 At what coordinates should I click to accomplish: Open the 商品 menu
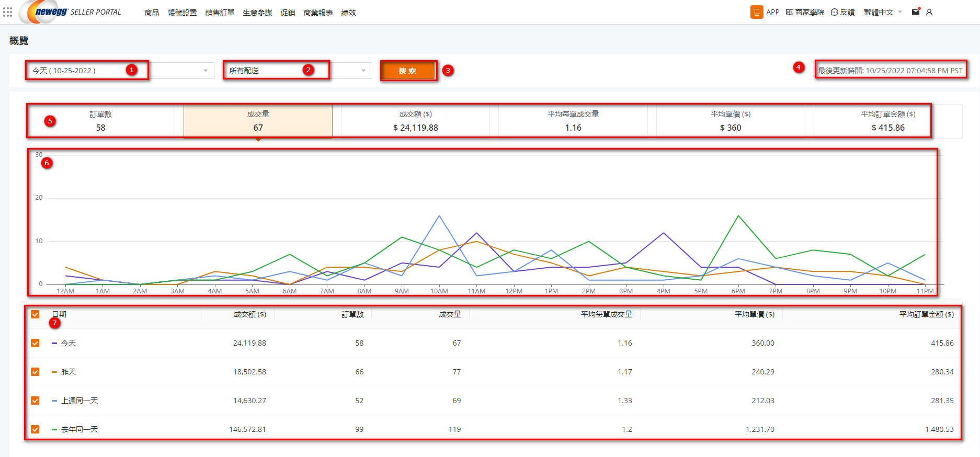tap(152, 13)
